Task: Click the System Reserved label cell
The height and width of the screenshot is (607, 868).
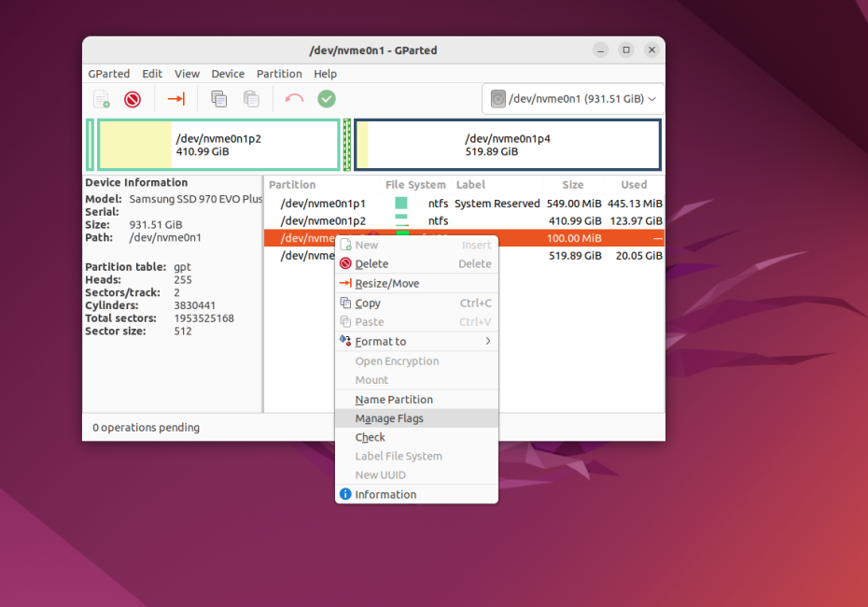Action: [x=497, y=204]
